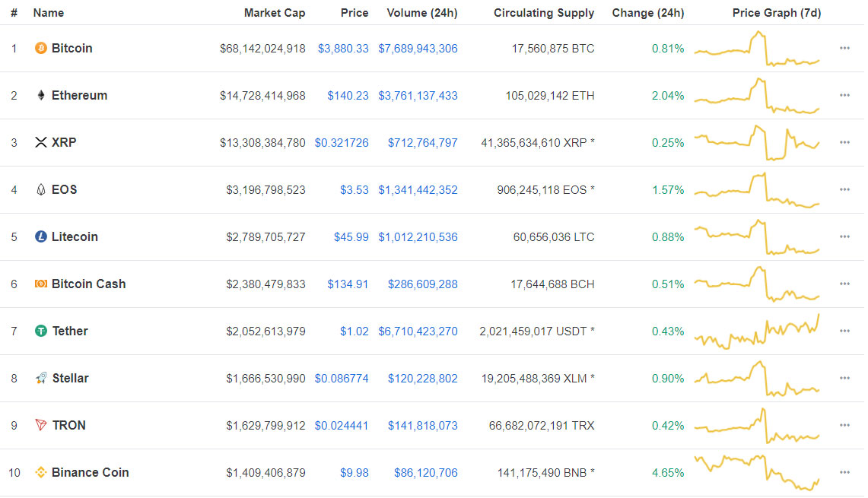The width and height of the screenshot is (868, 498).
Task: Open the Bitcoin name link
Action: [72, 48]
